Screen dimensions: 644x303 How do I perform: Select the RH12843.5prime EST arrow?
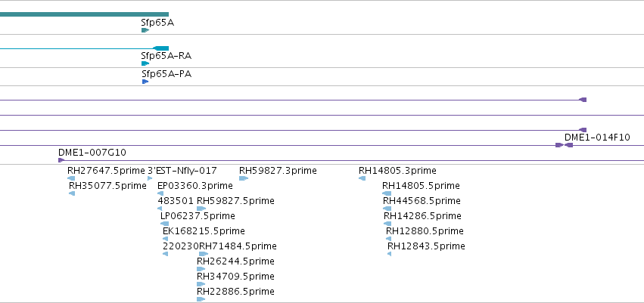click(x=390, y=254)
